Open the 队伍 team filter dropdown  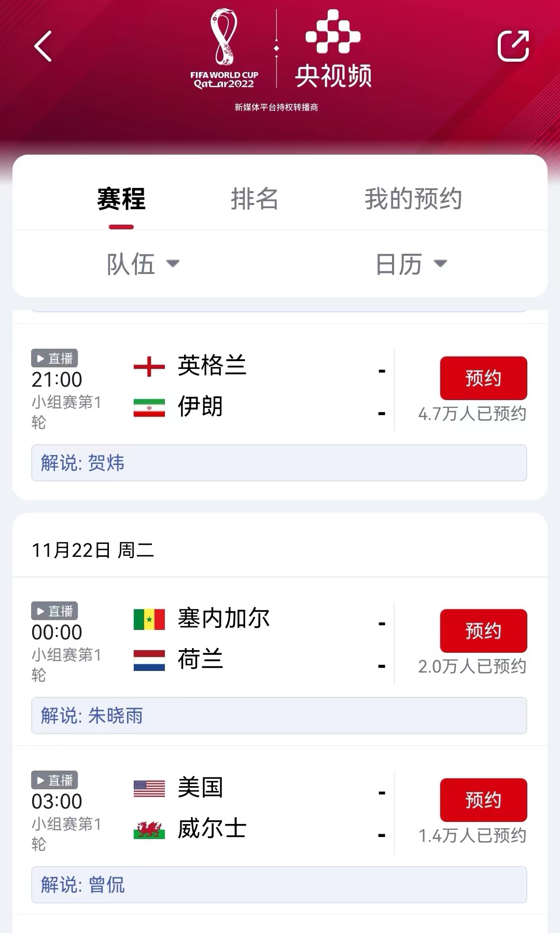click(143, 264)
